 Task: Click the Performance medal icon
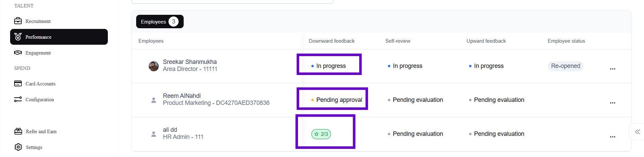pos(18,37)
